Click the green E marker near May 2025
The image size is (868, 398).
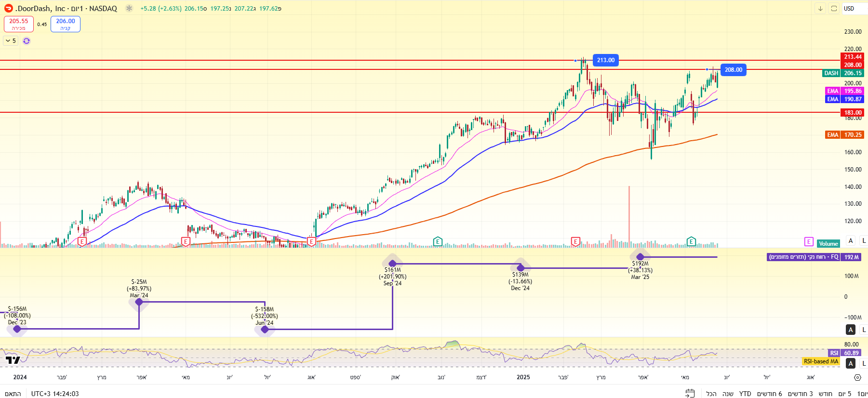691,241
